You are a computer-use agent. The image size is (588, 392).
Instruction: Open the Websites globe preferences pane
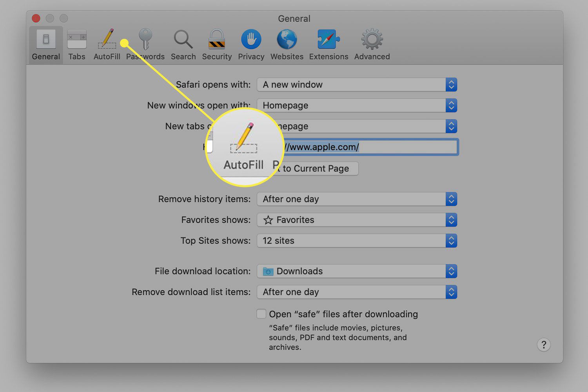point(287,45)
